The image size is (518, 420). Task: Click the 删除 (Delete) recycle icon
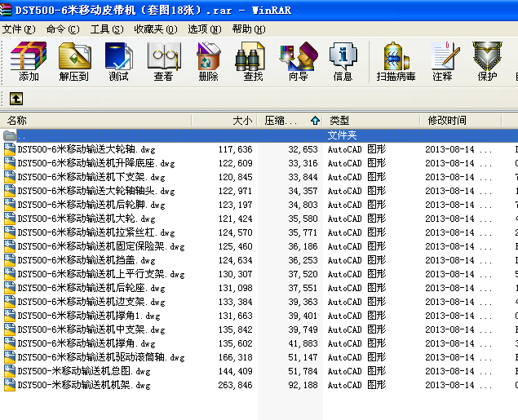pos(209,62)
